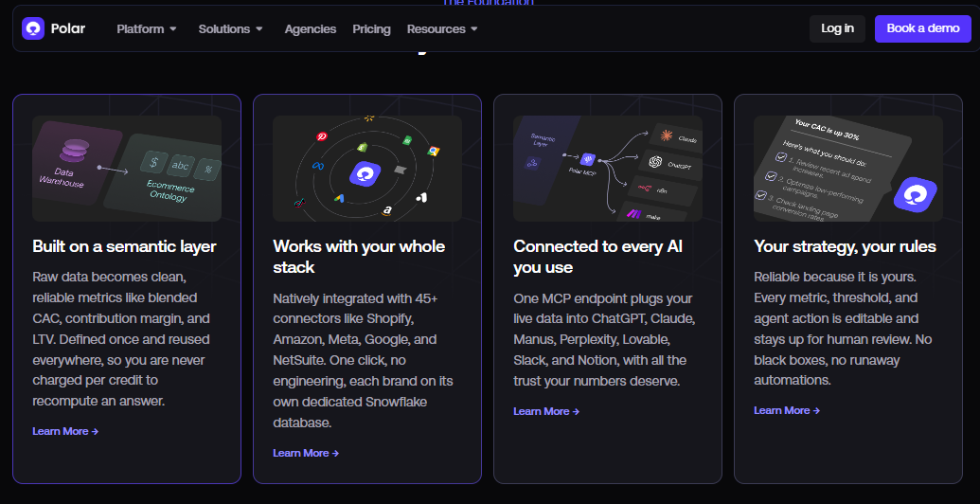Click the Google Shopping icon in orbit
Image resolution: width=980 pixels, height=504 pixels.
(433, 152)
